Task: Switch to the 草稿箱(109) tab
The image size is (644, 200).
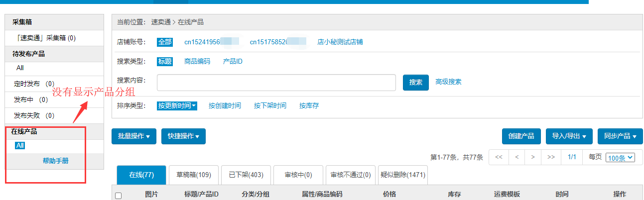Action: click(x=194, y=175)
